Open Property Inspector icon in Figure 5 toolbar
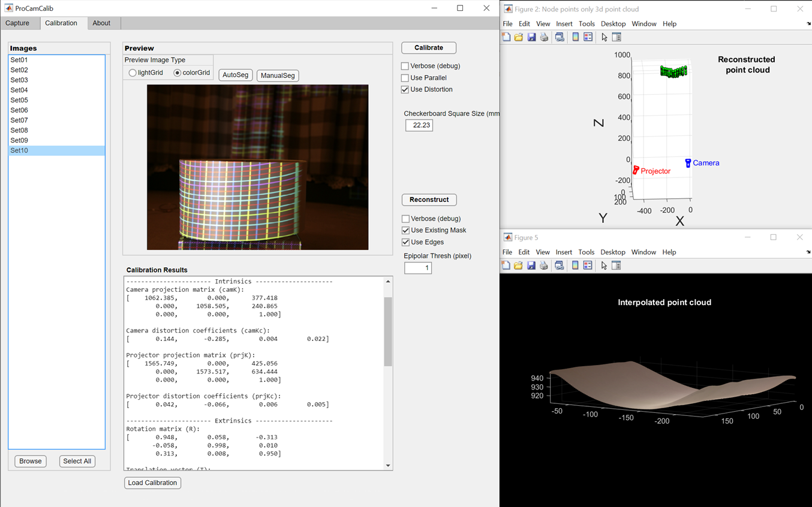 (x=616, y=265)
